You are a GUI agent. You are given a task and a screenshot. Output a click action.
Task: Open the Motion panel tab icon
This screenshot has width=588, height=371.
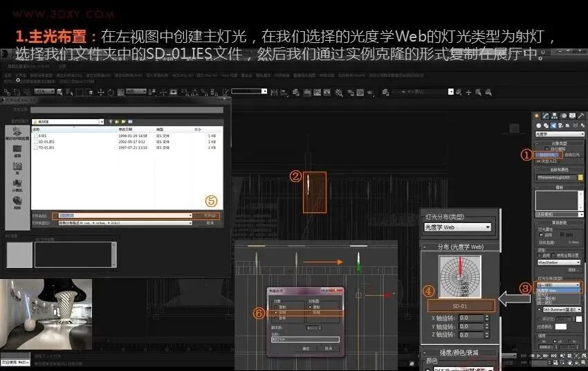click(563, 116)
